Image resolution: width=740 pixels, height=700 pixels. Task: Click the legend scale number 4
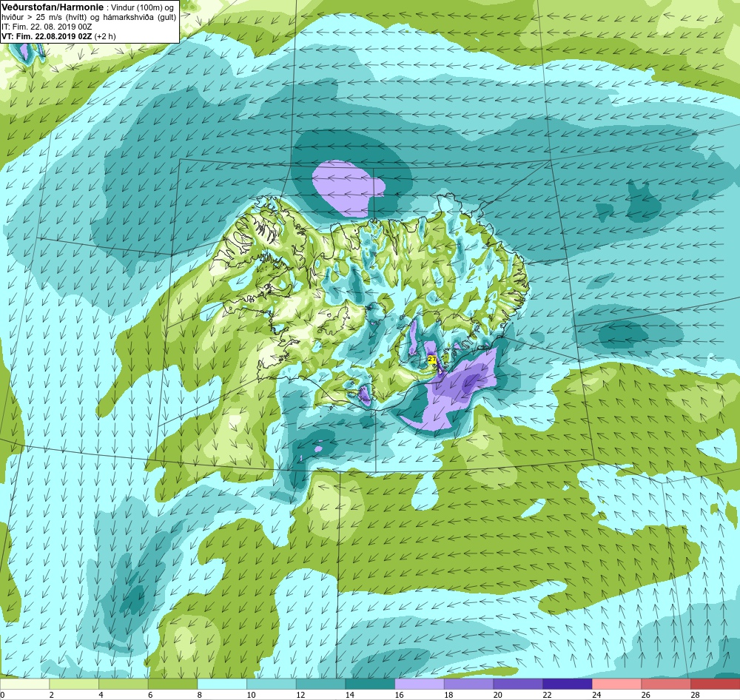[101, 695]
